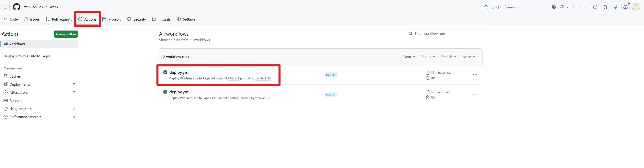The width and height of the screenshot is (644, 168).
Task: Click the GitHub logo icon
Action: (x=16, y=7)
